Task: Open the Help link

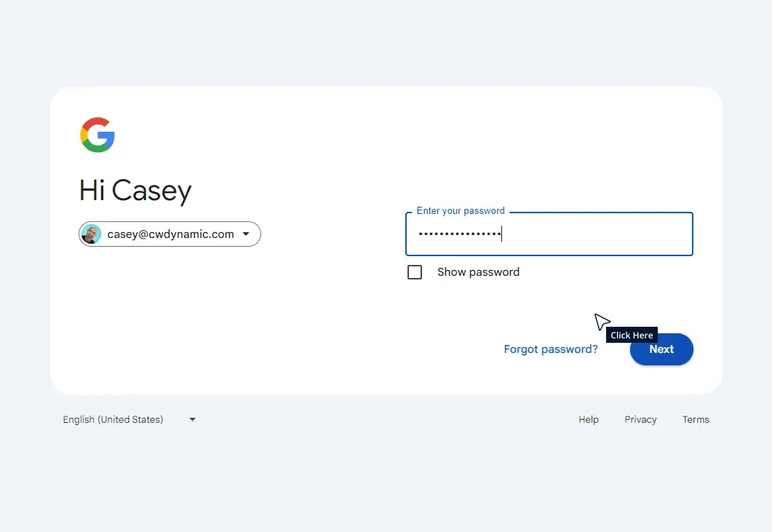Action: (x=589, y=419)
